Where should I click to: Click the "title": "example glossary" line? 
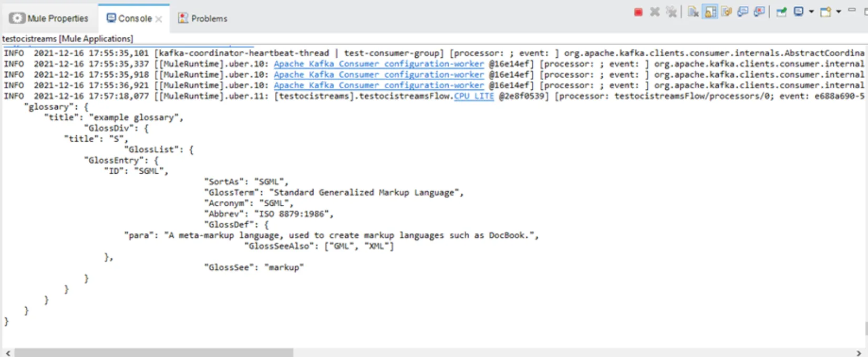click(113, 118)
